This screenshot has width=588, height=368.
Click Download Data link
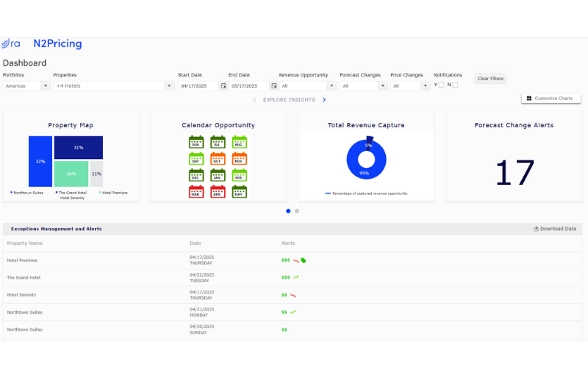[x=555, y=229]
